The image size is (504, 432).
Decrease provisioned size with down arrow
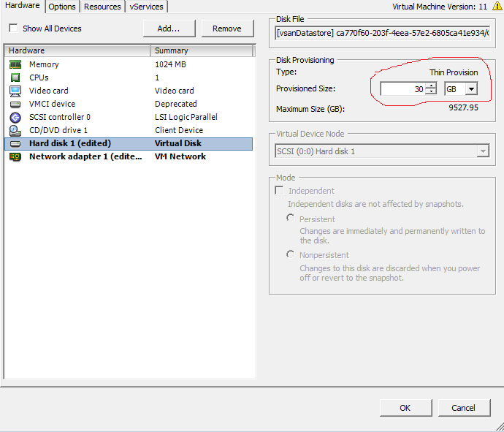point(431,91)
